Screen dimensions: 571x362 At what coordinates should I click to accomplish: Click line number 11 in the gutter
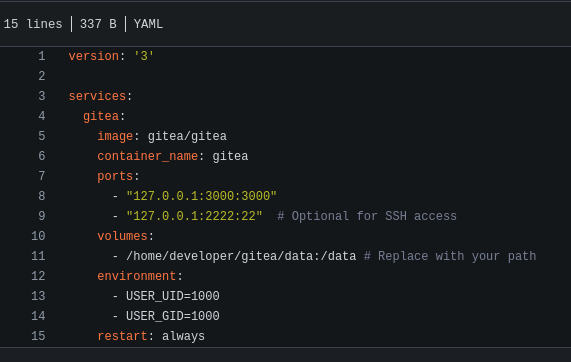(38, 256)
